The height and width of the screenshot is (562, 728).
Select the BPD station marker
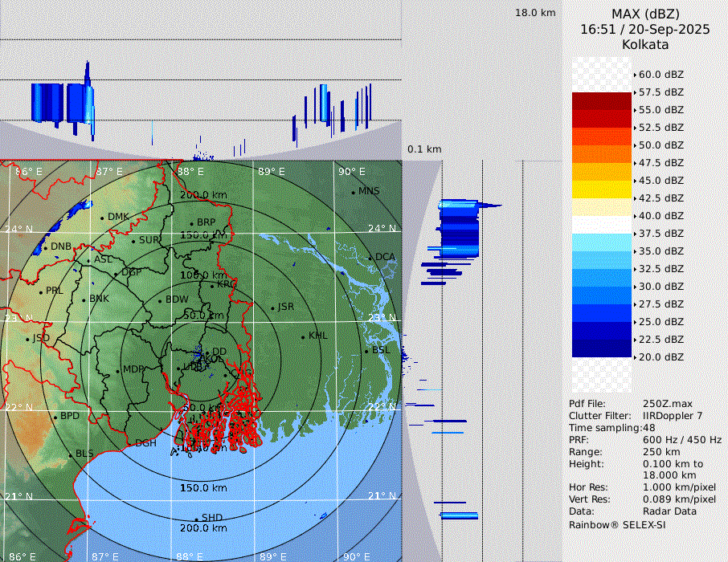click(x=55, y=417)
